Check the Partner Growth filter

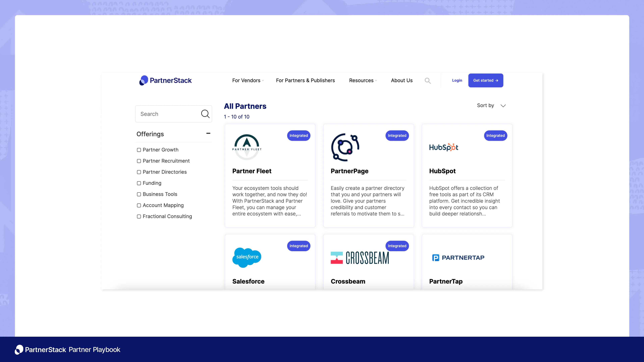(139, 150)
